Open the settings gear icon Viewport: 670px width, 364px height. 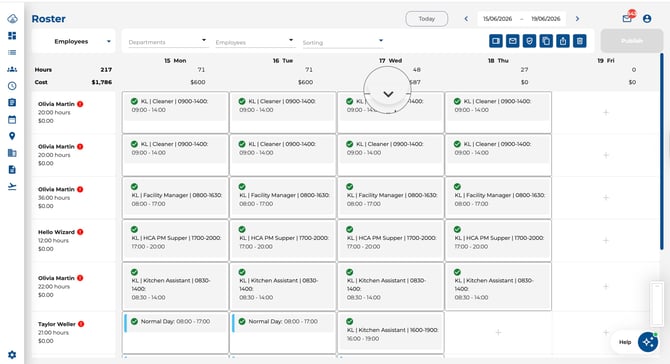12,355
